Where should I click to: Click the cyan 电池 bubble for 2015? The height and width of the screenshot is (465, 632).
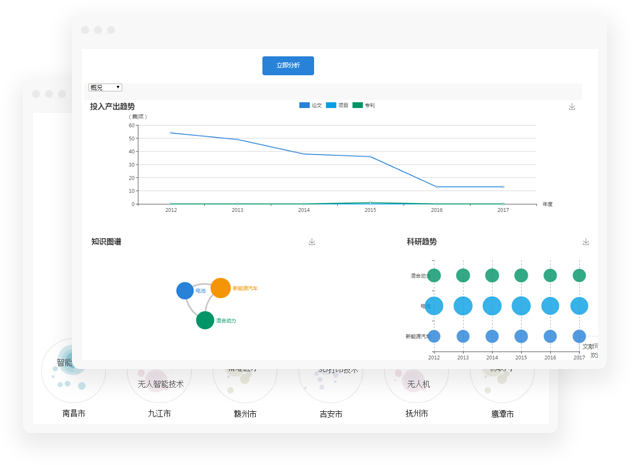pos(521,306)
